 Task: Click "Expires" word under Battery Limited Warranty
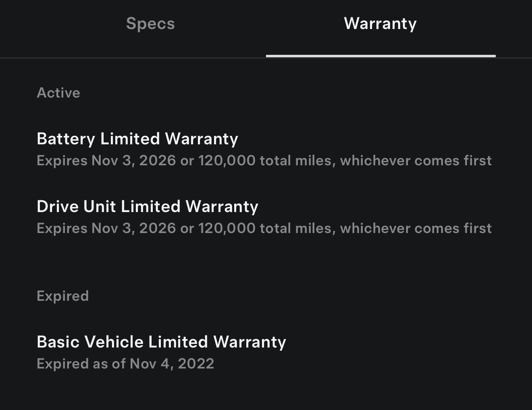point(62,160)
